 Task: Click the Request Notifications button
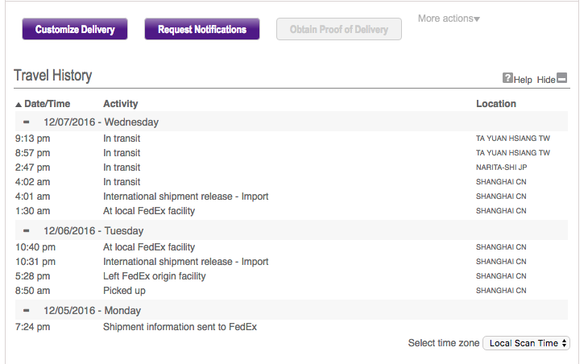pyautogui.click(x=202, y=30)
